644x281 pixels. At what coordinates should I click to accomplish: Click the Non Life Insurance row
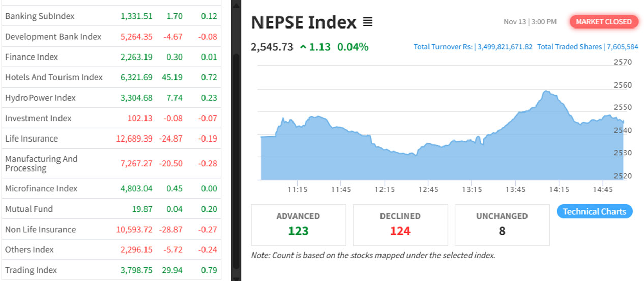coord(40,229)
